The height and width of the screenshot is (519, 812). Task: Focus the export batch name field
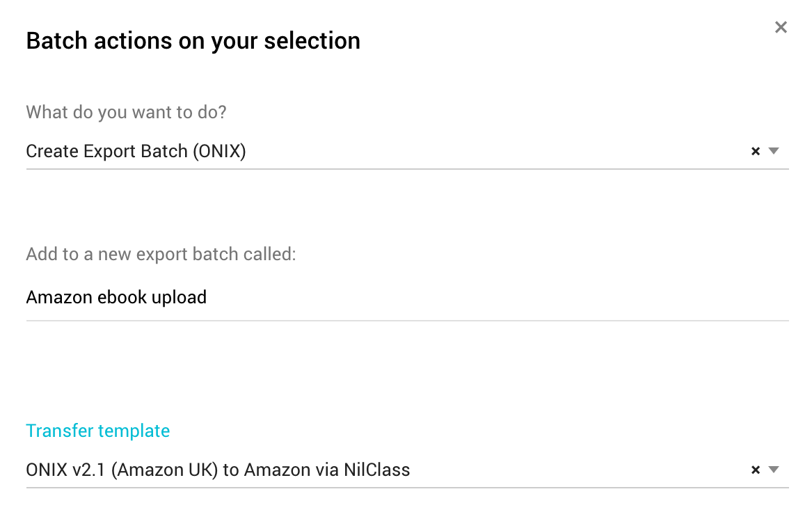[x=407, y=298]
